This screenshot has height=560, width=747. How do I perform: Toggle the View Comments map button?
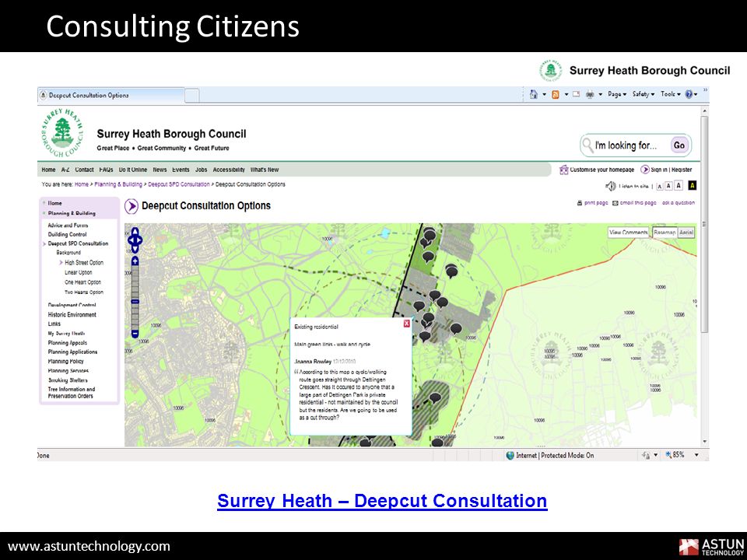click(x=629, y=233)
